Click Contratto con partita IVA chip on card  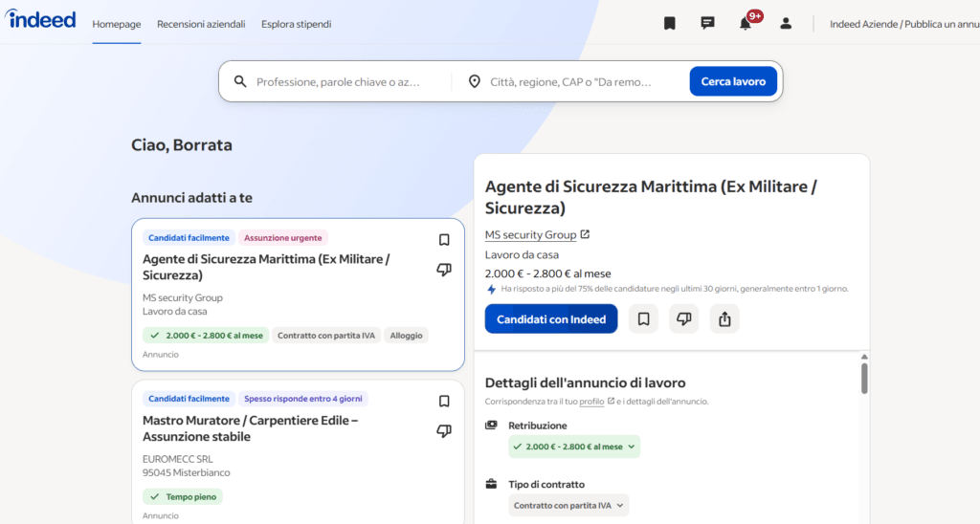point(326,336)
